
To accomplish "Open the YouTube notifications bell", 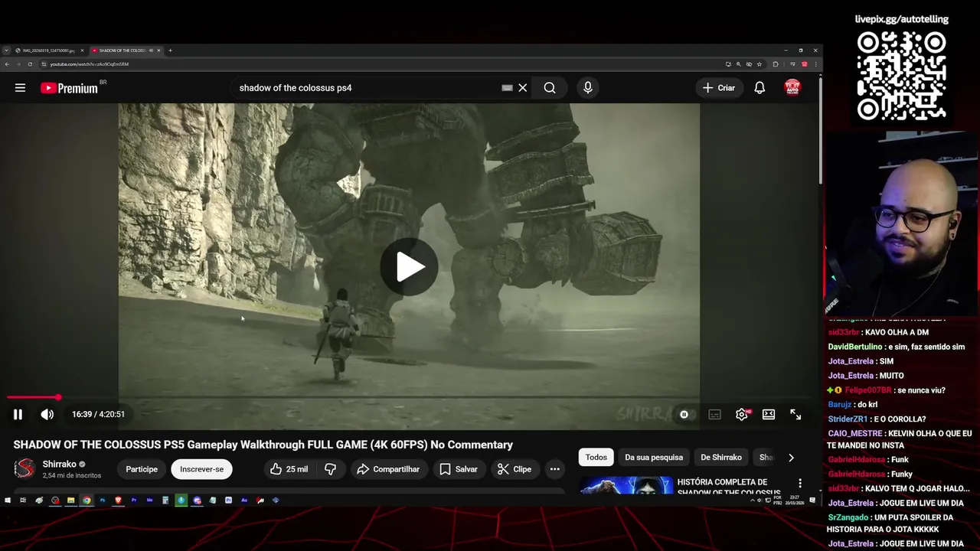I will click(759, 88).
